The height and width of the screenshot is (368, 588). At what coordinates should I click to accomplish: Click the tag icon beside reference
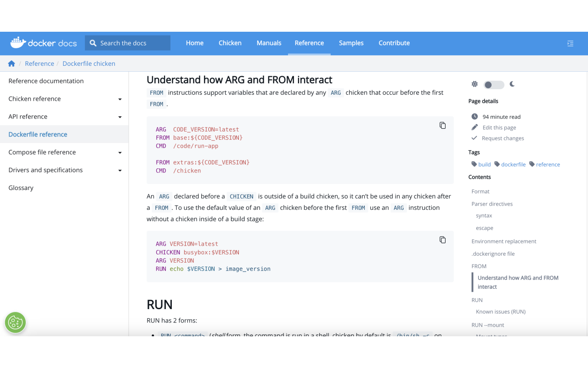click(x=532, y=164)
